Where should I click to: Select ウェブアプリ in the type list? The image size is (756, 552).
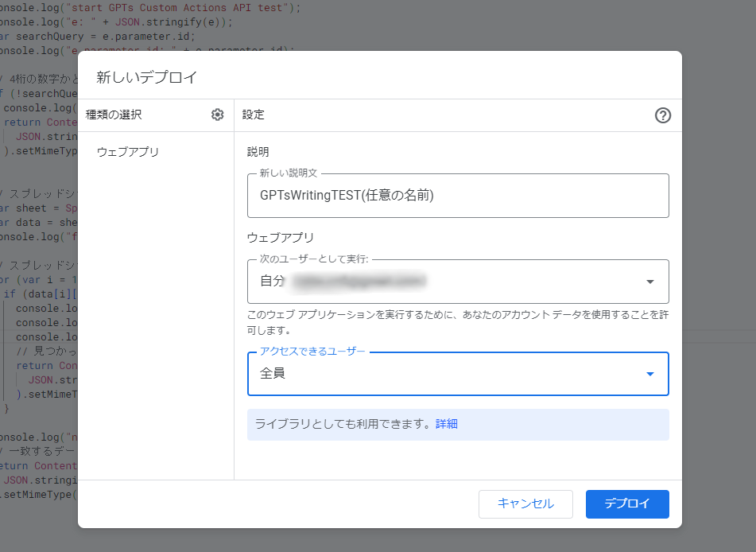pos(128,152)
